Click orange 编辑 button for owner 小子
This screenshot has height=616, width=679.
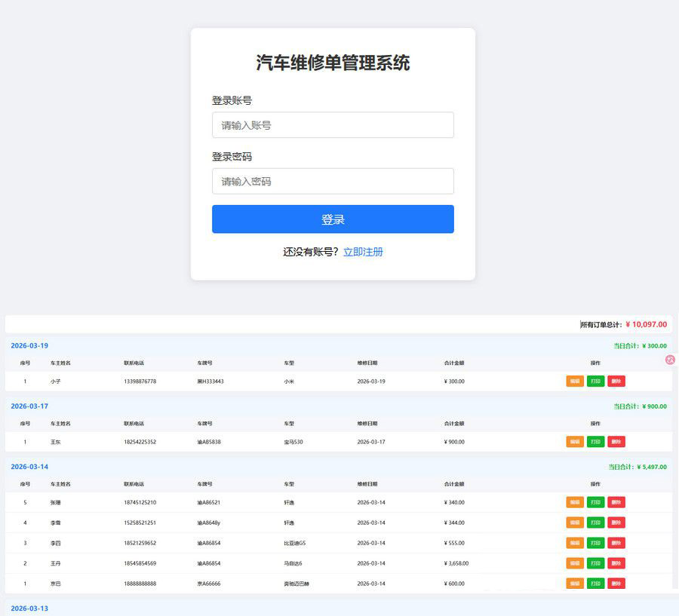coord(575,382)
